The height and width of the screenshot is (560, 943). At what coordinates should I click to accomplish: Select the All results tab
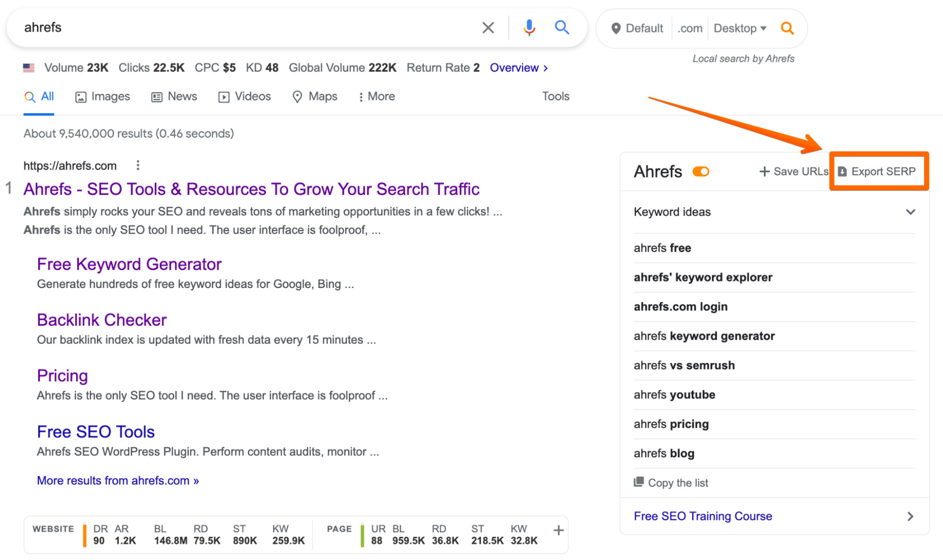click(39, 97)
